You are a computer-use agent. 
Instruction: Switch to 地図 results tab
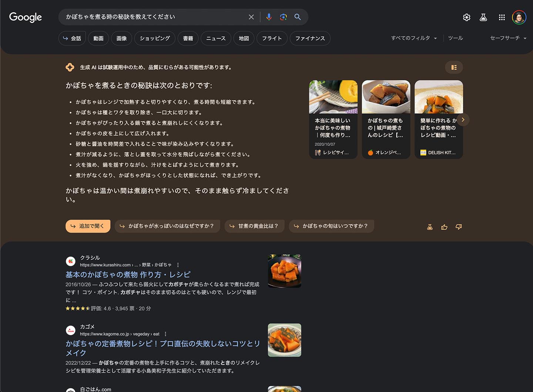(244, 38)
